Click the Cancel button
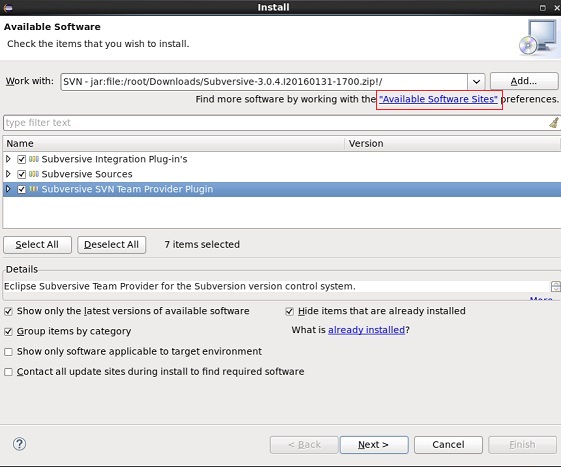The image size is (561, 468). pos(448,445)
